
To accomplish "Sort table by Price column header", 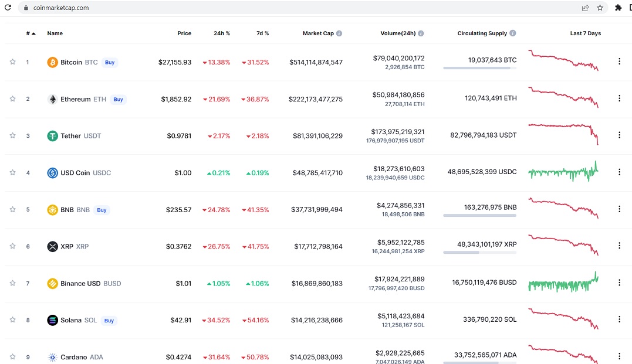I will pos(184,33).
